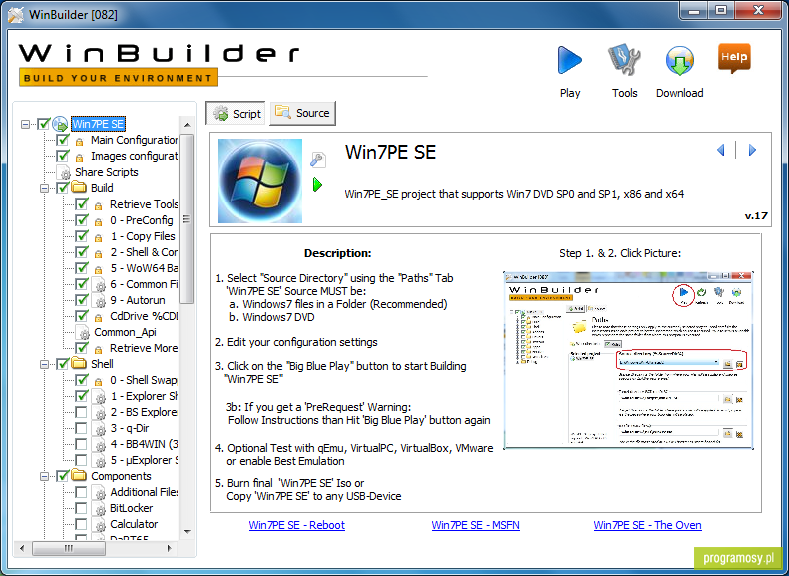Click the Components folder icon

coord(78,475)
